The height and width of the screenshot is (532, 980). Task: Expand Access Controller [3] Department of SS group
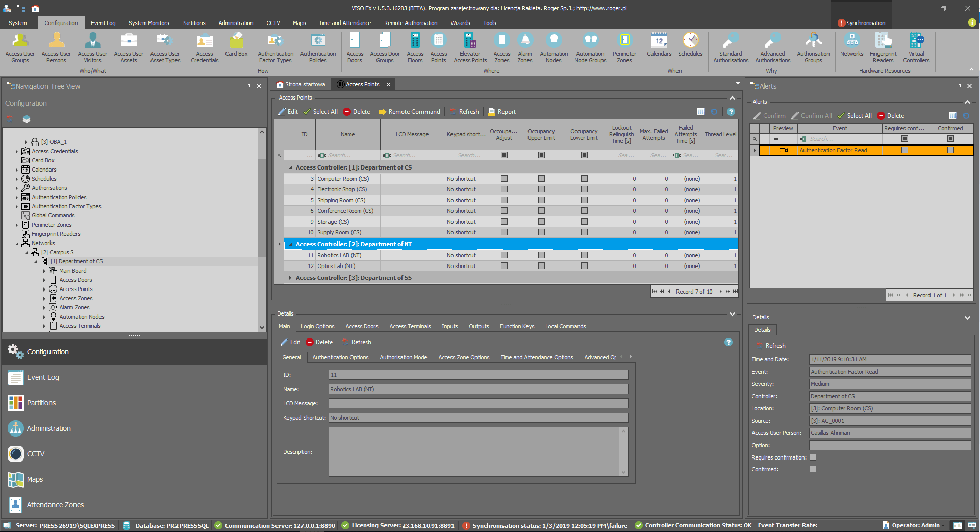[x=290, y=278]
